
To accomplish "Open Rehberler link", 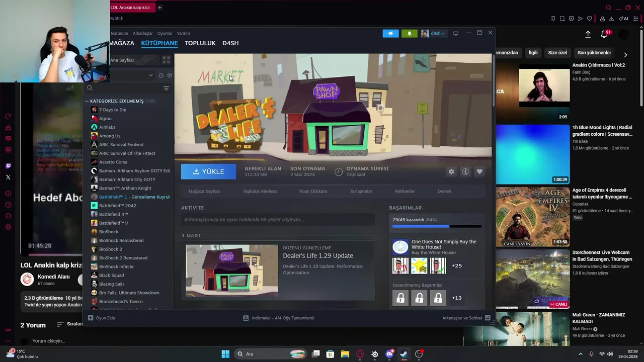I will (405, 191).
